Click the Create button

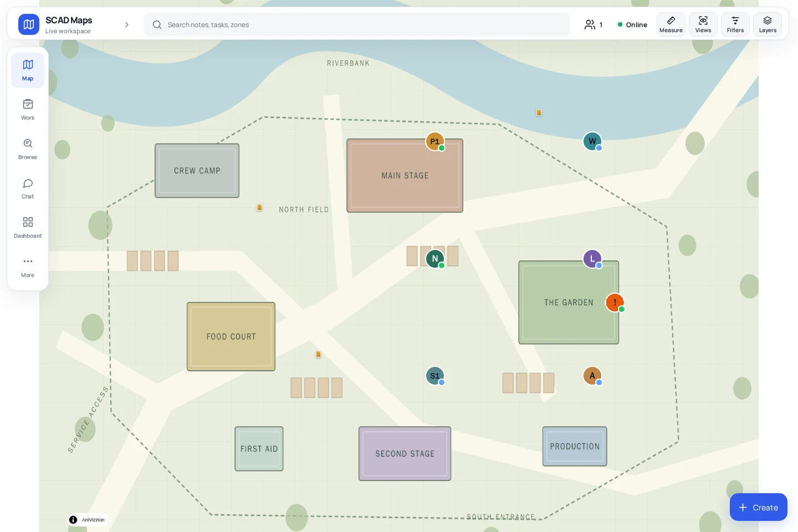point(758,507)
